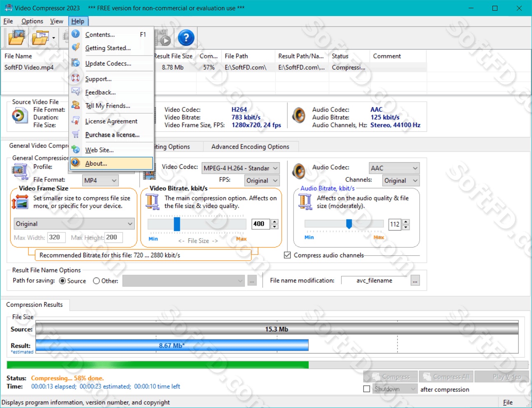
Task: Open the FPS Original dropdown
Action: (262, 180)
